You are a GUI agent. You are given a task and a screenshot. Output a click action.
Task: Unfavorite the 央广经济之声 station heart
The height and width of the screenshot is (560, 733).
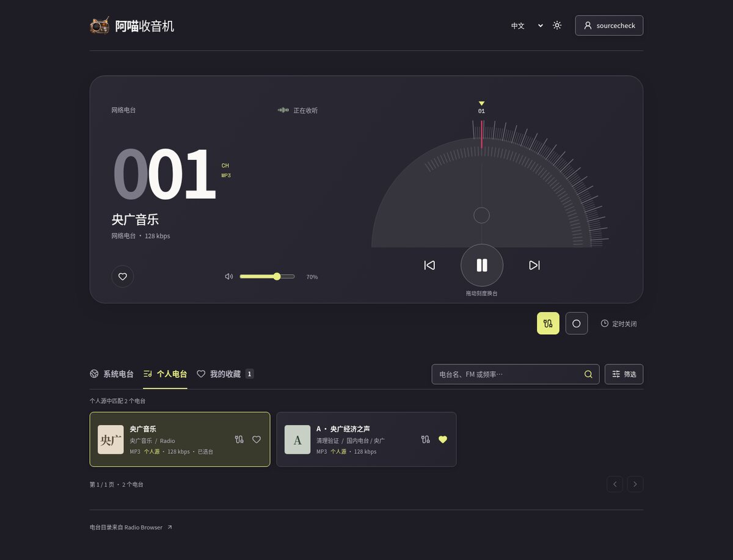[x=443, y=439]
